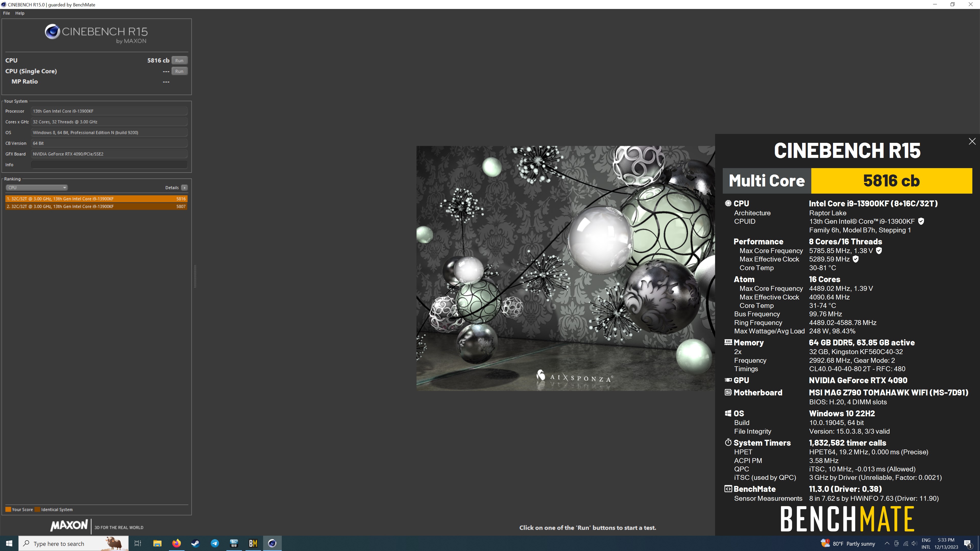Click the GFX Board field
The height and width of the screenshot is (551, 980).
pyautogui.click(x=109, y=154)
